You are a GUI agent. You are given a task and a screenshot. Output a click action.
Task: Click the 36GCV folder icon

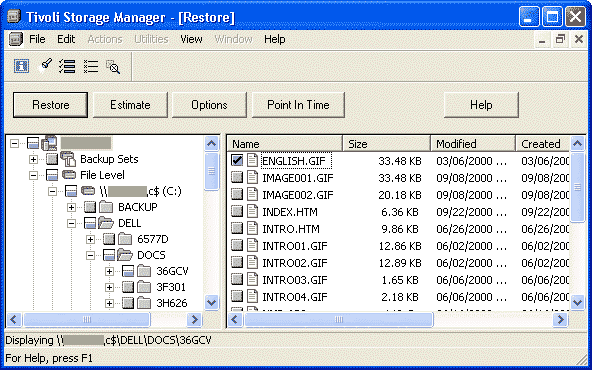tap(144, 271)
